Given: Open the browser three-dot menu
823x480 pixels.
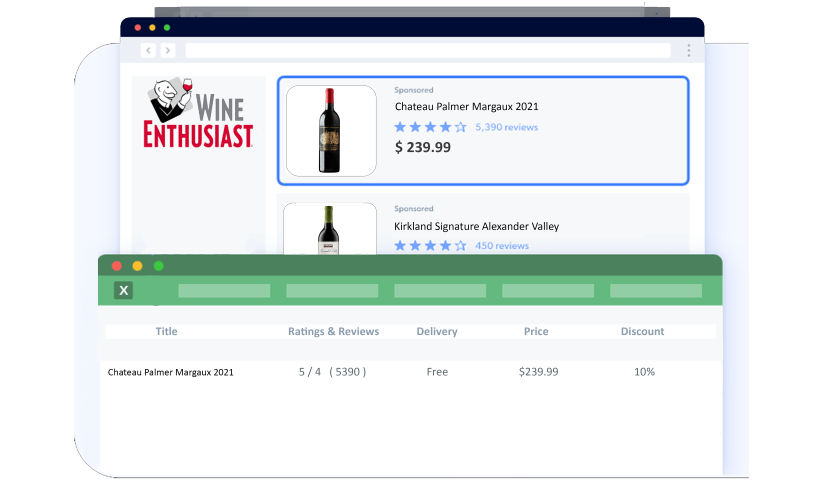Looking at the screenshot, I should 689,50.
